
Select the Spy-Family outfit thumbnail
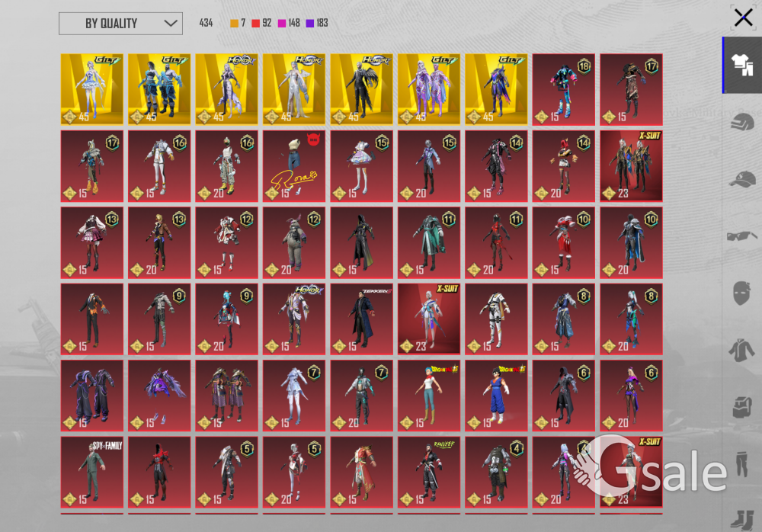coord(92,472)
